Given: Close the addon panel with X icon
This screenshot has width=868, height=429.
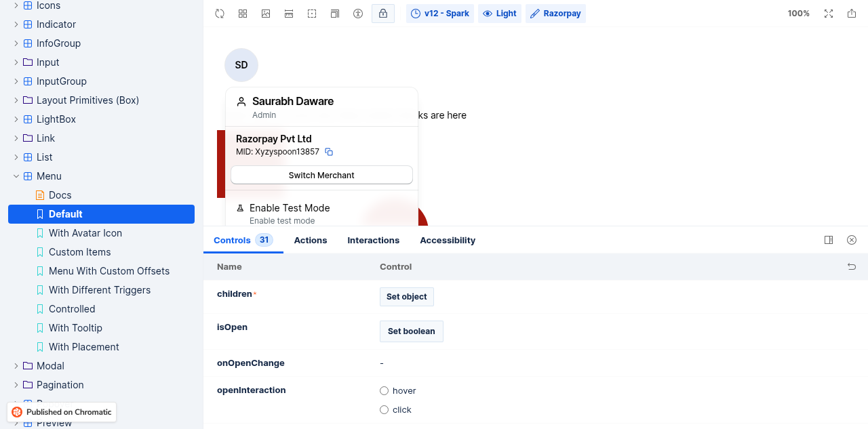Looking at the screenshot, I should (852, 240).
